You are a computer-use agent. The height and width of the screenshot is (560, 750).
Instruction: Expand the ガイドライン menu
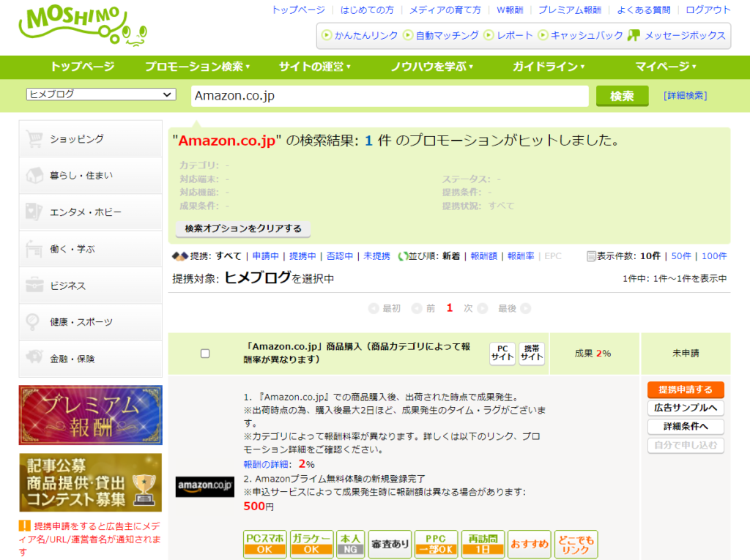[x=548, y=67]
